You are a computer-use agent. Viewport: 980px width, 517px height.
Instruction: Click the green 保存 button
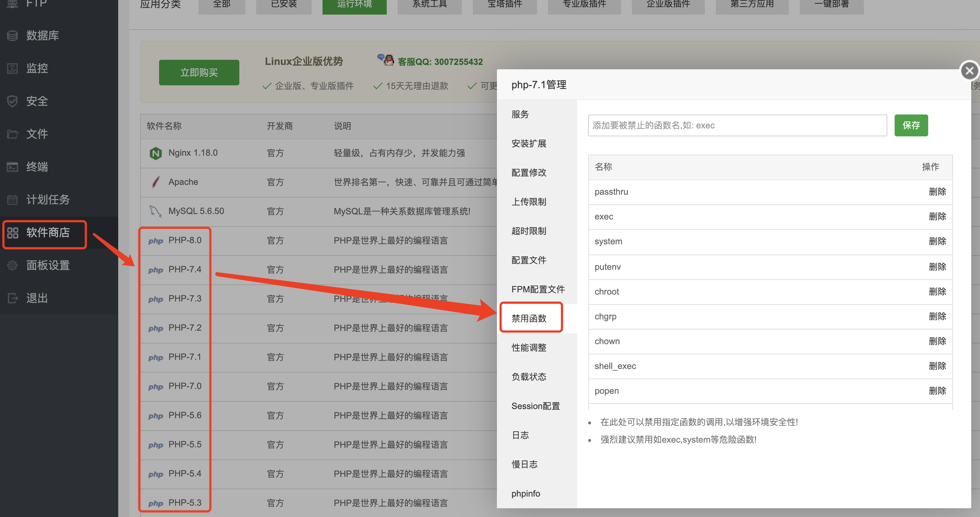coord(911,125)
